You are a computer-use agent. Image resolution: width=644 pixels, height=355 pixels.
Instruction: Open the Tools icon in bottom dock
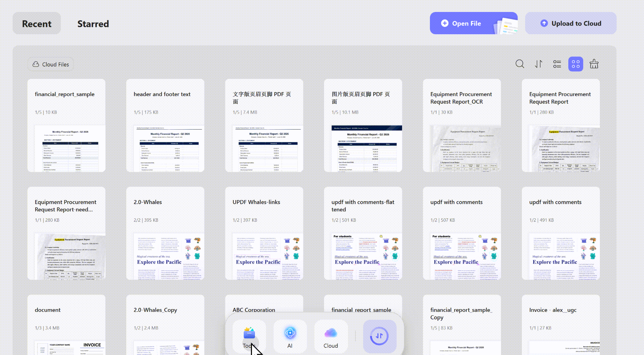(x=249, y=336)
